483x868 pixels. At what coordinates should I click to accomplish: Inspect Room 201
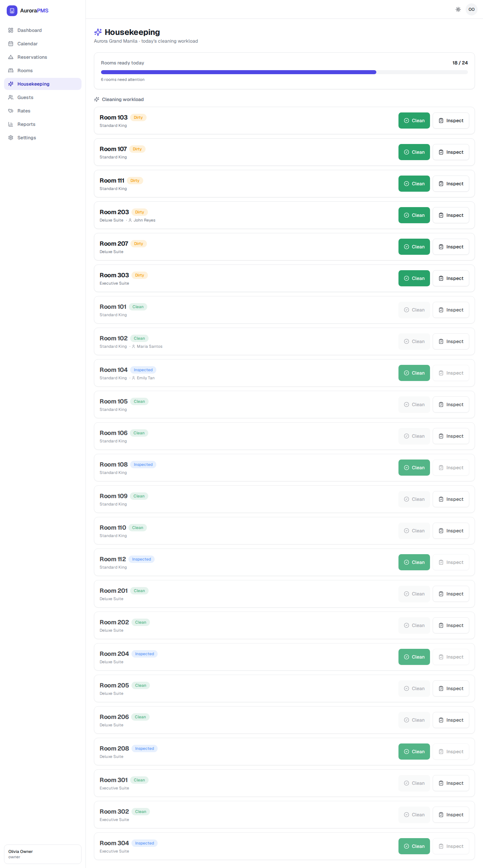pyautogui.click(x=451, y=594)
